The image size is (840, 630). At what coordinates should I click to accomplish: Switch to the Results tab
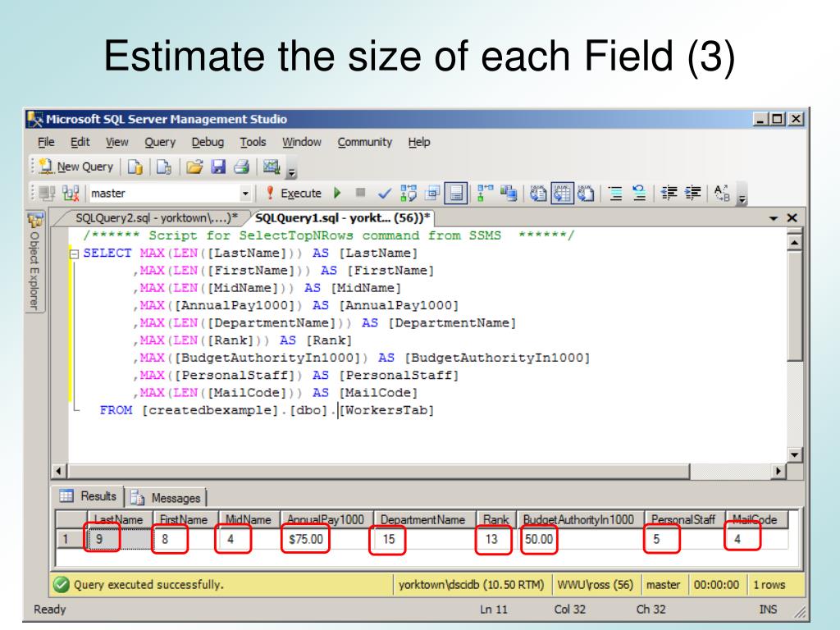(88, 496)
